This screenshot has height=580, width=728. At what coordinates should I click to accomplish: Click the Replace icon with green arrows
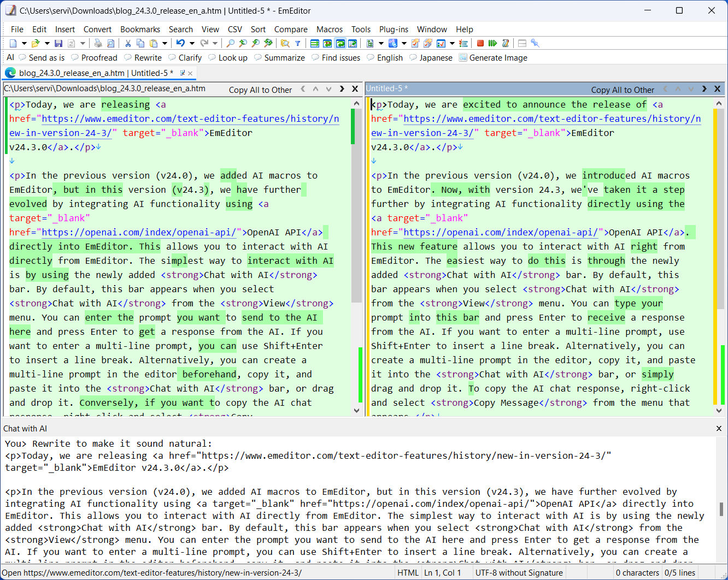268,43
